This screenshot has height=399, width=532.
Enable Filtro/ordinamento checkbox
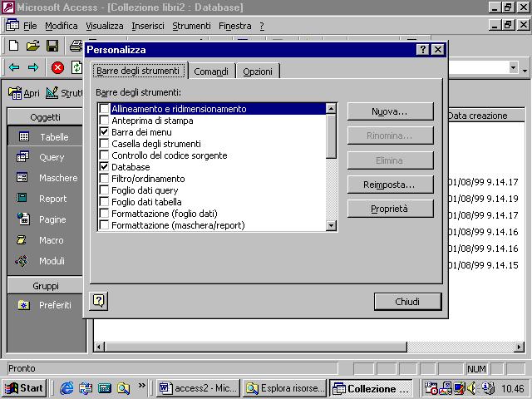pyautogui.click(x=105, y=179)
